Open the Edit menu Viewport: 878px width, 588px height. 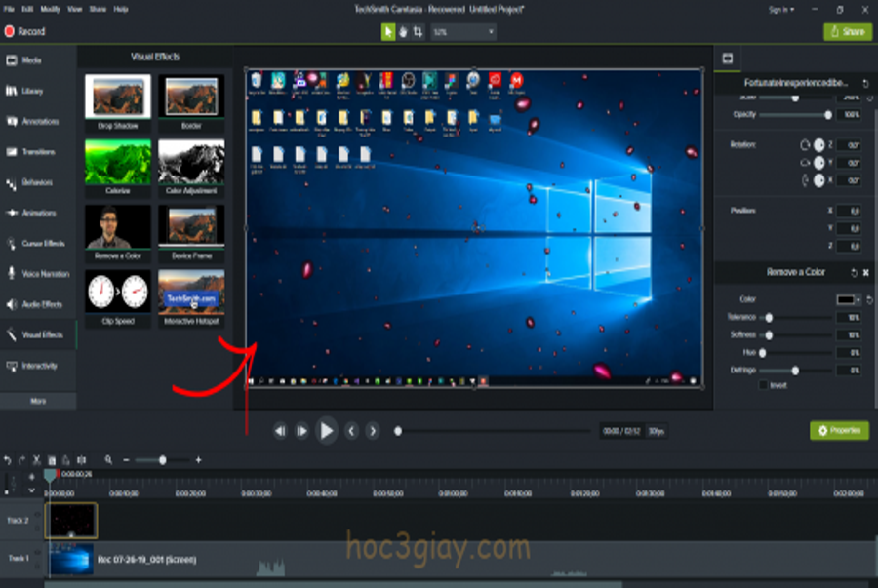(x=27, y=9)
